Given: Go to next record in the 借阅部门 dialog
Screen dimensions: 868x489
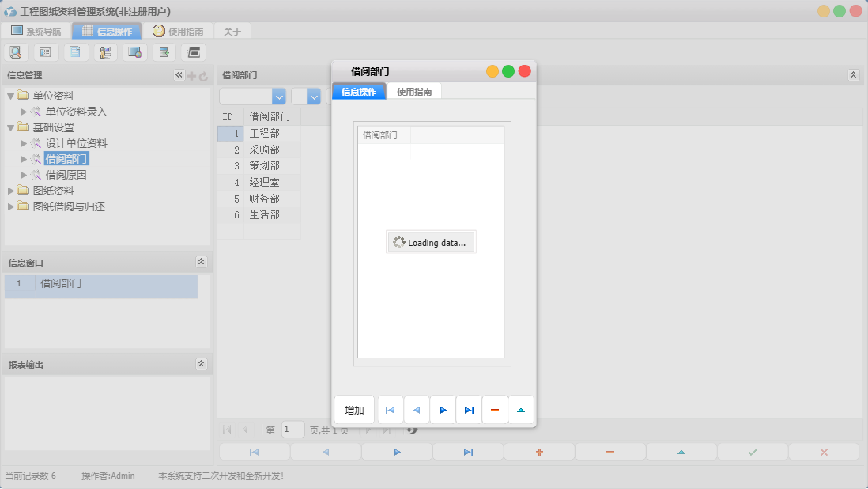Looking at the screenshot, I should click(443, 410).
